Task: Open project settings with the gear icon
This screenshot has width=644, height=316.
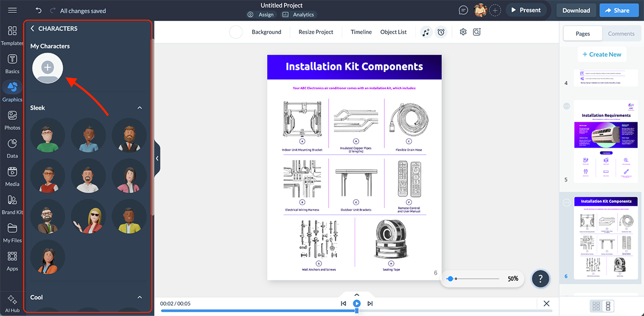Action: 463,32
